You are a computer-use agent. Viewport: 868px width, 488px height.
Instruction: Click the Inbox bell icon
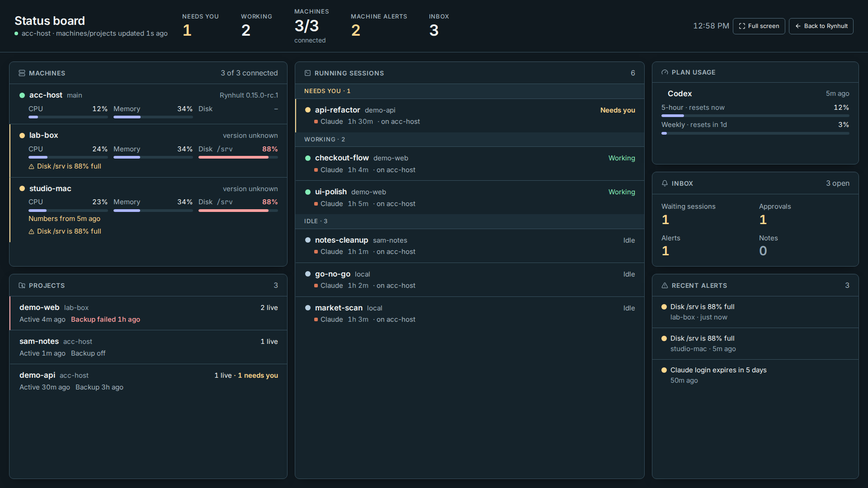click(665, 183)
